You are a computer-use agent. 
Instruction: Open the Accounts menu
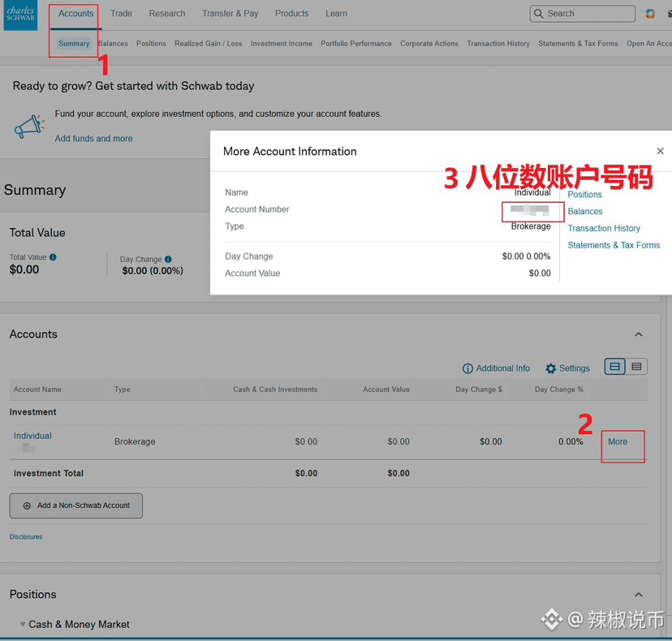point(75,14)
